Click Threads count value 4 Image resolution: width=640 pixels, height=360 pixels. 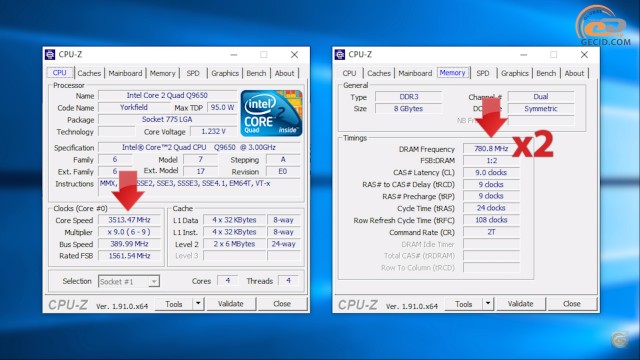[288, 280]
